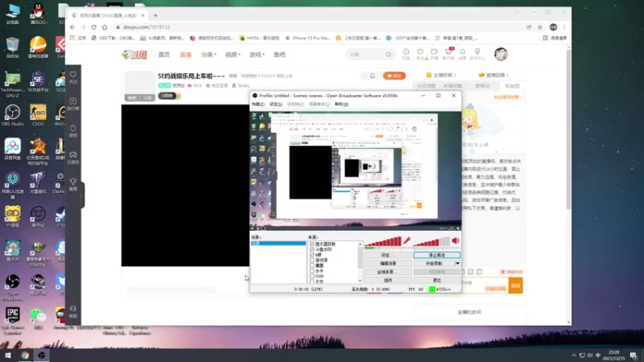644x362 pixels.
Task: Adjust the OBS desktop volume meter
Action: click(431, 241)
